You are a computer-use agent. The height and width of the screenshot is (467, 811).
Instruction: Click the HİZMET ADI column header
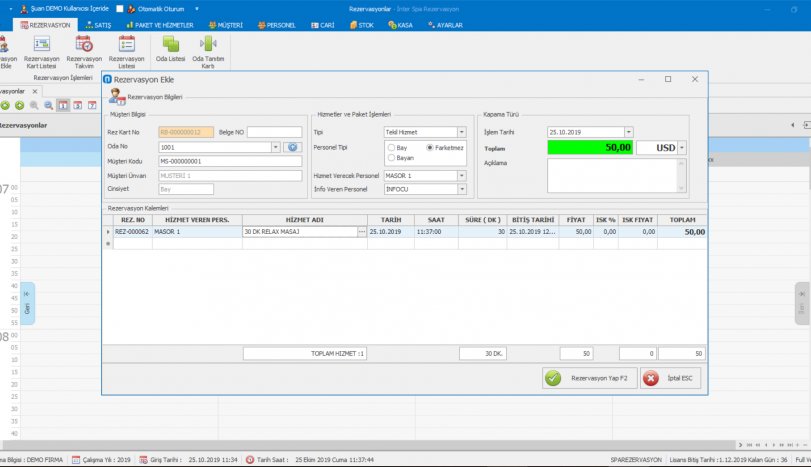tap(305, 220)
